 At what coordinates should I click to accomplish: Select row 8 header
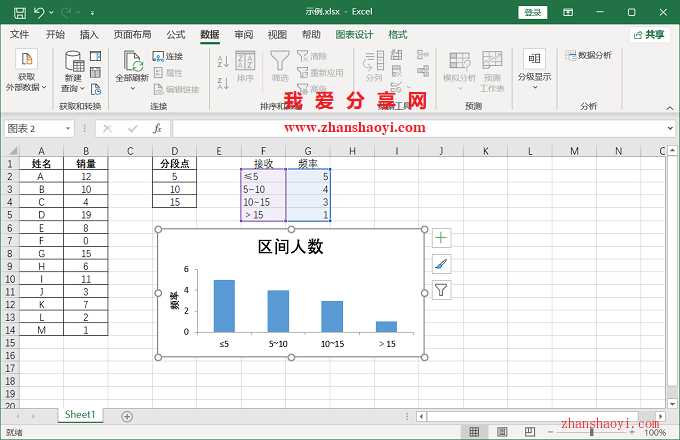point(10,254)
